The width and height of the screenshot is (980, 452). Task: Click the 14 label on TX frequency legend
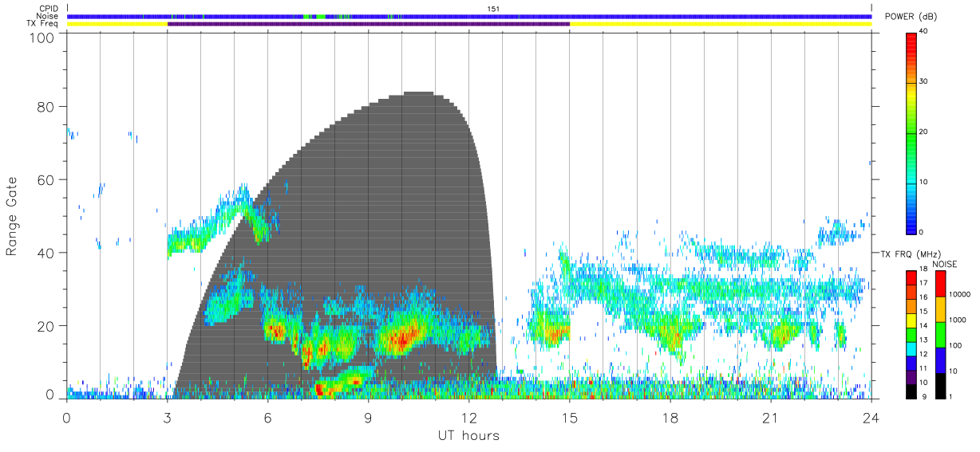pyautogui.click(x=923, y=327)
